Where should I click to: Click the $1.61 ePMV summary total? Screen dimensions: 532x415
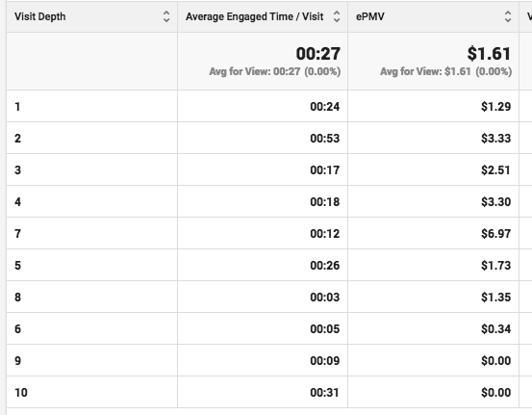(x=489, y=53)
